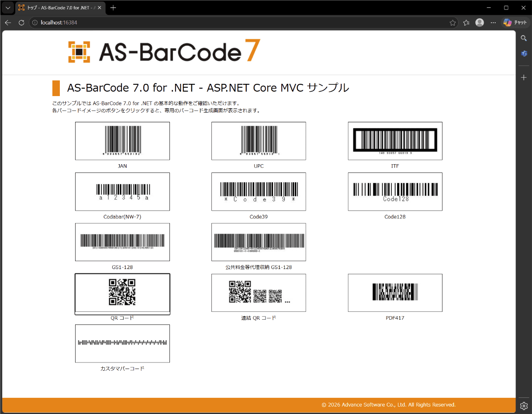Go back with the browser back arrow
Viewport: 532px width, 414px height.
[x=8, y=22]
